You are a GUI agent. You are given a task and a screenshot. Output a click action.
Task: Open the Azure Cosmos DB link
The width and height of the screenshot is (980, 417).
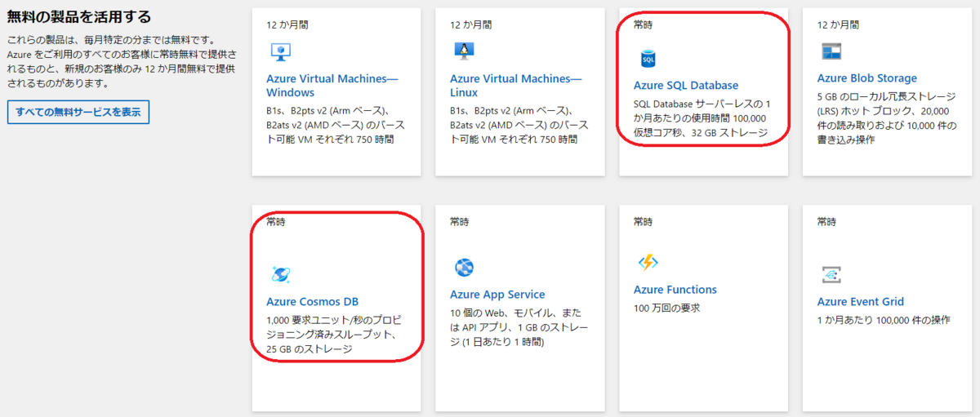click(x=313, y=301)
